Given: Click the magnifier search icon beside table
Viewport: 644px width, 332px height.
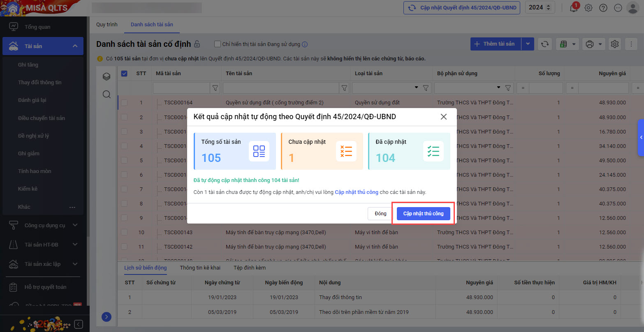Looking at the screenshot, I should click(x=107, y=95).
